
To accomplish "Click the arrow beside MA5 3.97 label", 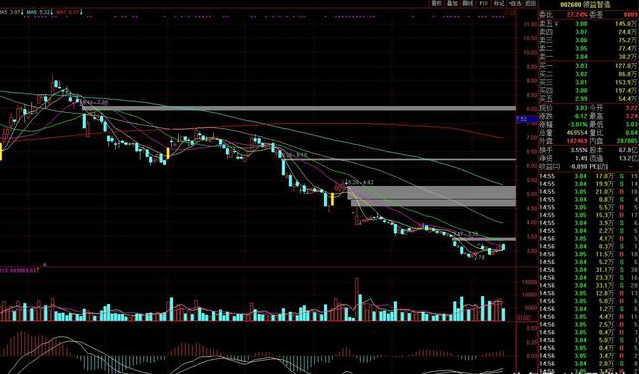I will point(23,13).
